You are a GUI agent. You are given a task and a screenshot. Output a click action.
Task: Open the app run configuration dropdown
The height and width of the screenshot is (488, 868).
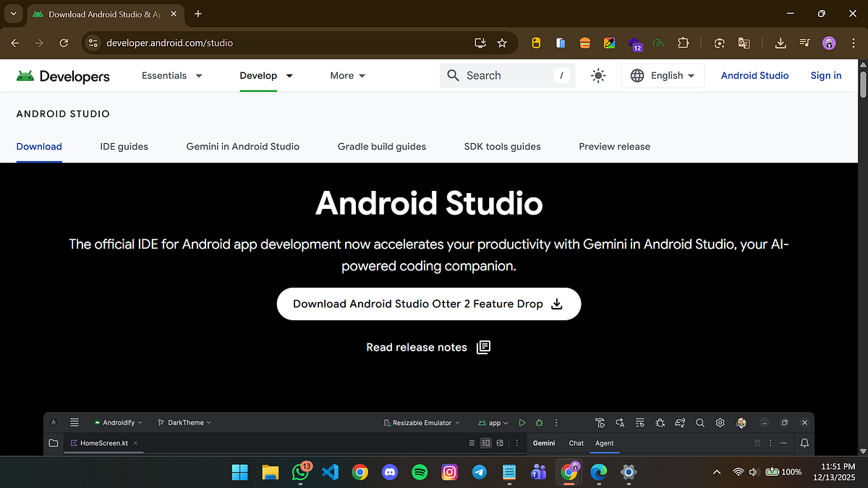coord(493,423)
